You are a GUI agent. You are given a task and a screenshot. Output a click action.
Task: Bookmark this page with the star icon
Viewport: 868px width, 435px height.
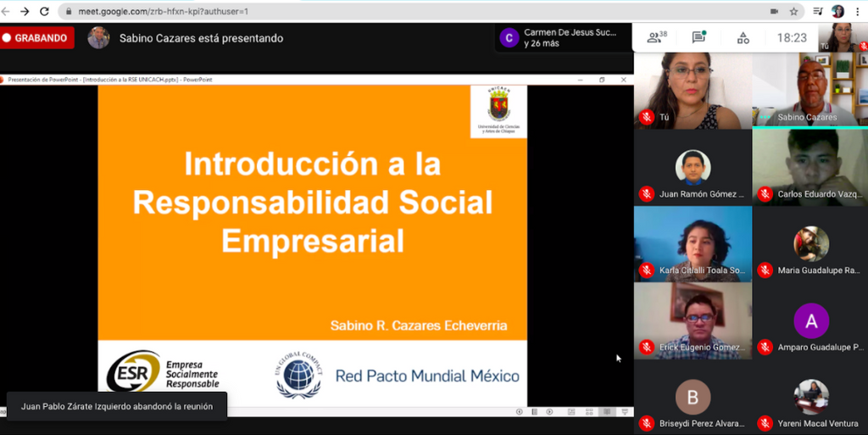click(794, 11)
